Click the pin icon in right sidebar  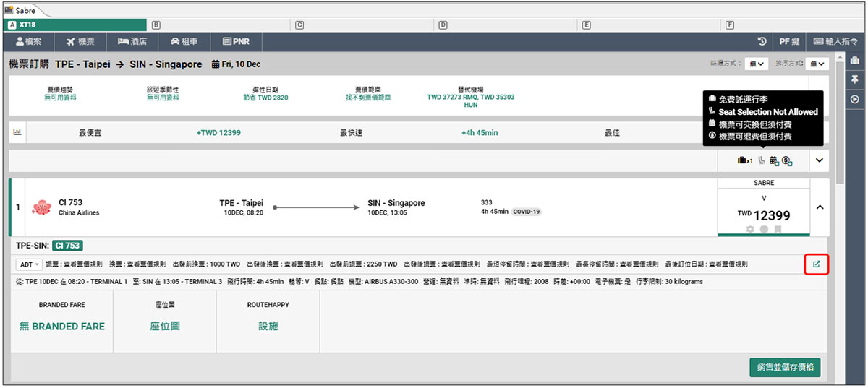click(x=855, y=79)
